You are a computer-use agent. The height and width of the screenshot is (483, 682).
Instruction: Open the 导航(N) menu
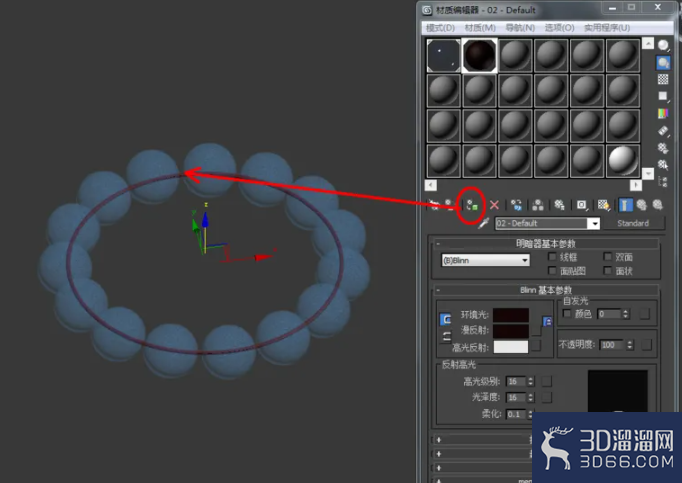[520, 28]
